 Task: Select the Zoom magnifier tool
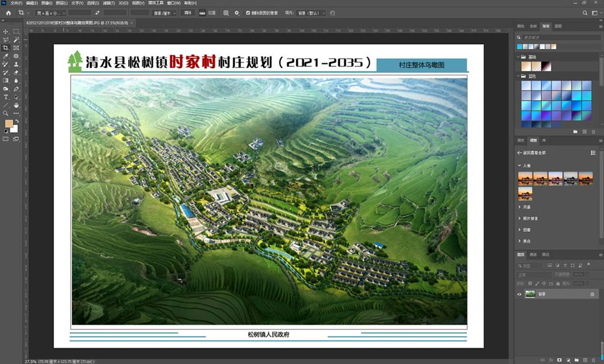coord(6,113)
